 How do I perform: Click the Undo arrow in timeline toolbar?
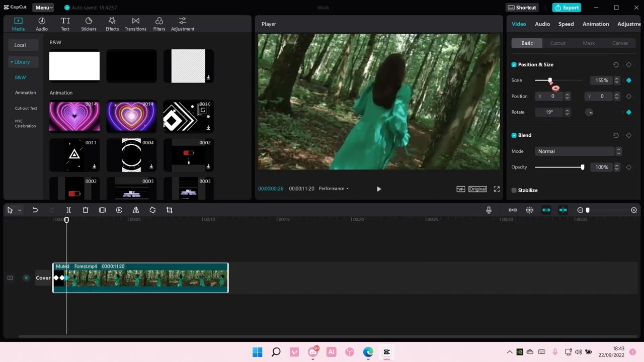tap(35, 210)
